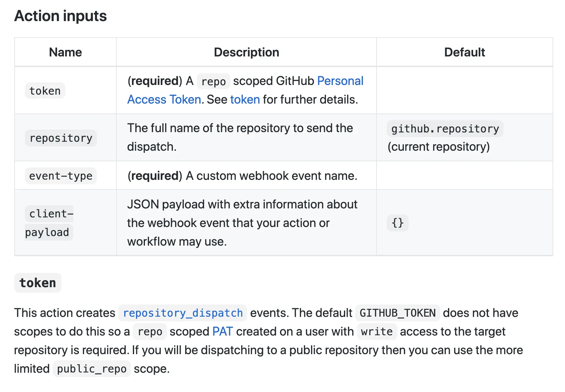This screenshot has height=392, width=565.
Task: Click the token section heading
Action: (x=38, y=283)
